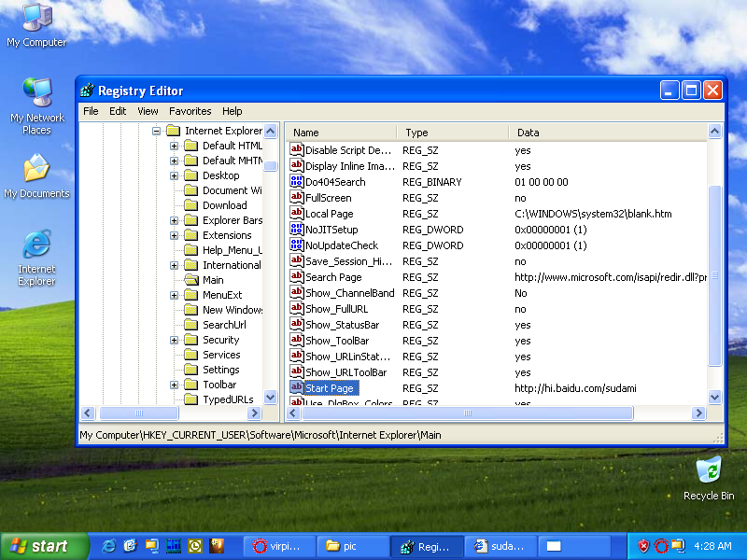Click the Regi... taskbar button
Screen dimensions: 747x560
pyautogui.click(x=427, y=546)
